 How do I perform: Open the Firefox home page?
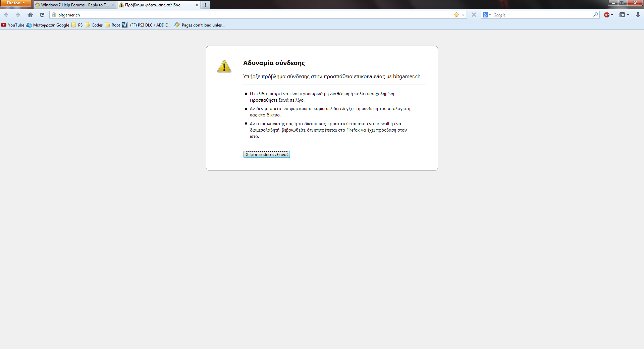[30, 15]
